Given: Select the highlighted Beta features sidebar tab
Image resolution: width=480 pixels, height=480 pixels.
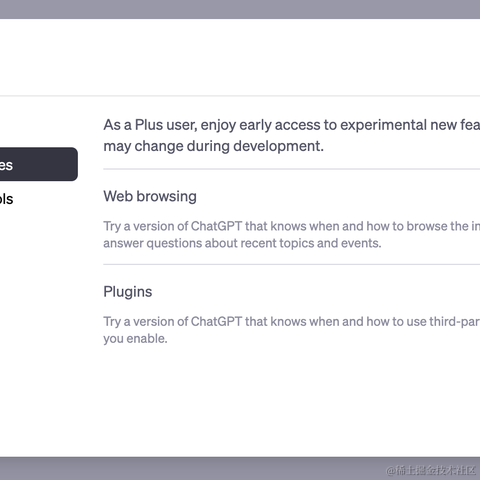Looking at the screenshot, I should tap(39, 164).
